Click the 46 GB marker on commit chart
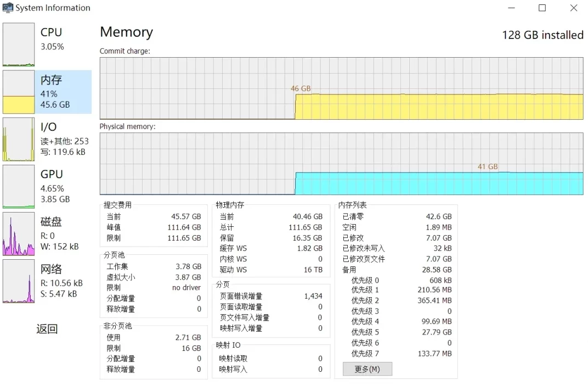 point(301,88)
